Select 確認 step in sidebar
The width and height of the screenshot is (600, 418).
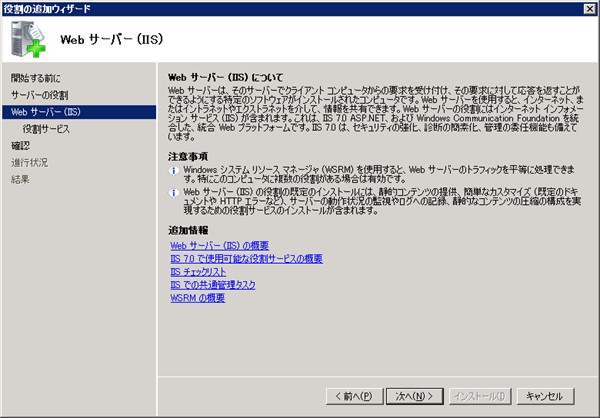20,146
